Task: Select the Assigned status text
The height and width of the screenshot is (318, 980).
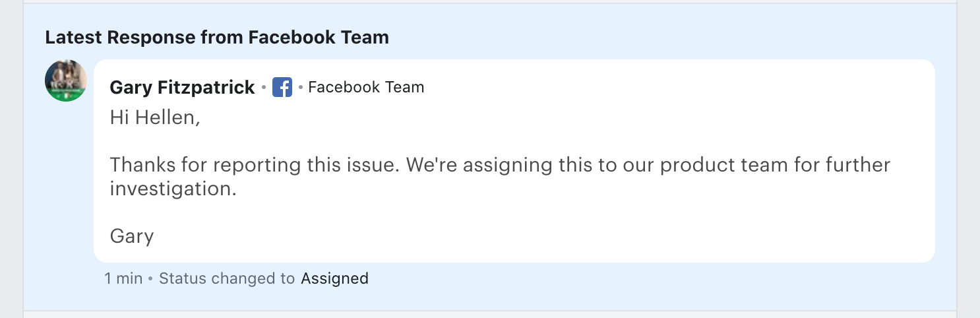Action: pos(334,278)
